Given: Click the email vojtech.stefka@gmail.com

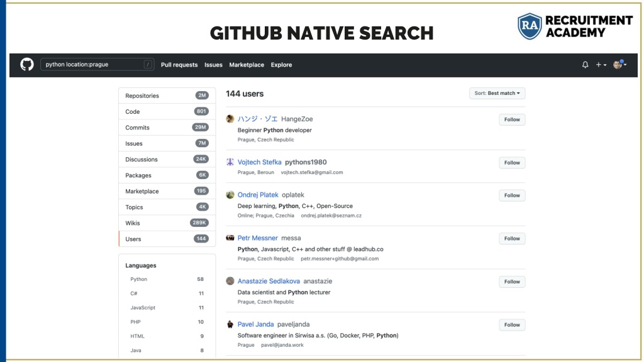Looking at the screenshot, I should [312, 172].
